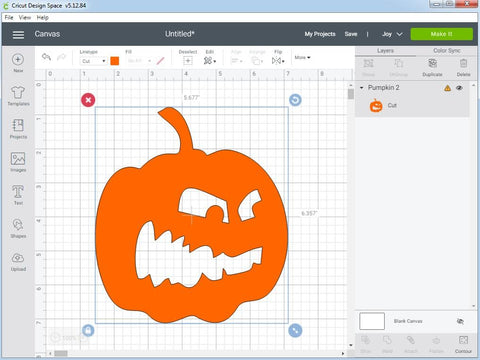Screen dimensions: 480x360
Task: Start a New project
Action: click(18, 63)
